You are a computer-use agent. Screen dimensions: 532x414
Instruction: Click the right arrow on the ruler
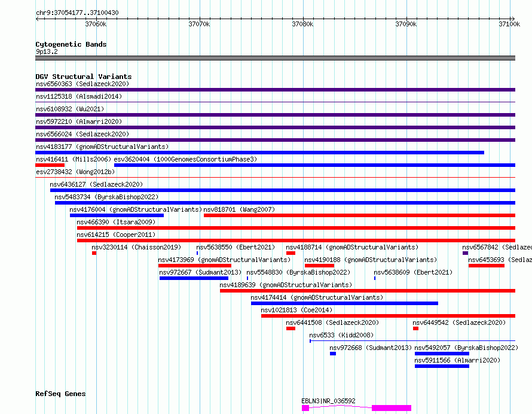[513, 19]
